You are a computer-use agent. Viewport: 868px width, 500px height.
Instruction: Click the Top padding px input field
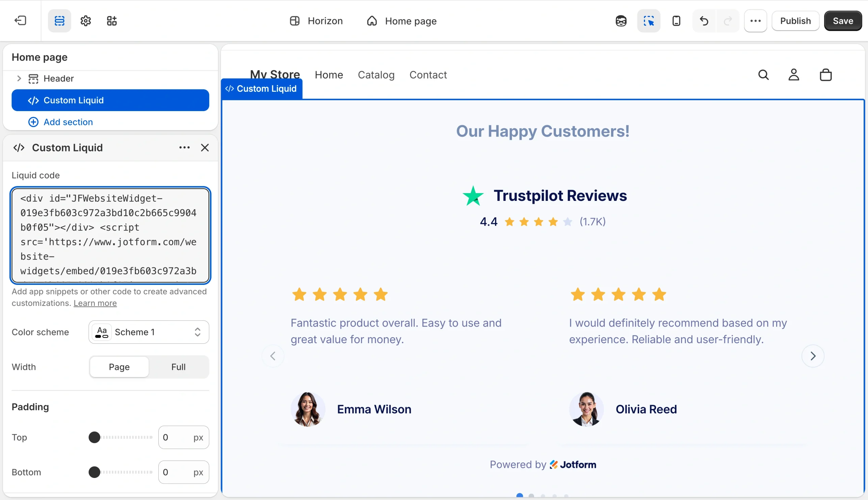tap(183, 437)
